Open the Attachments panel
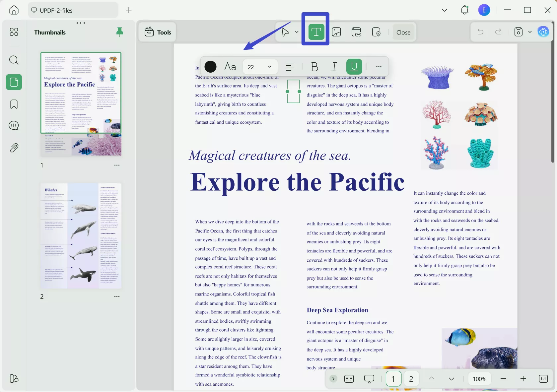The image size is (557, 392). point(14,148)
